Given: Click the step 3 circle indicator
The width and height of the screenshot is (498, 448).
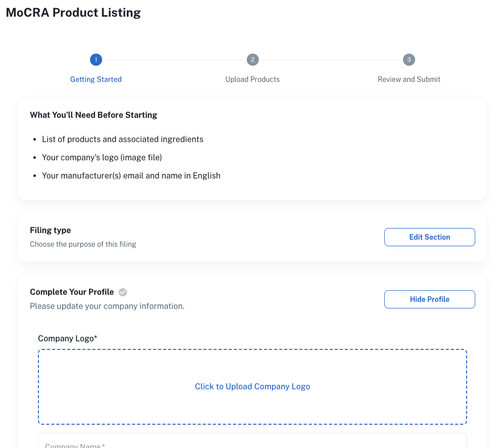Looking at the screenshot, I should pyautogui.click(x=409, y=60).
